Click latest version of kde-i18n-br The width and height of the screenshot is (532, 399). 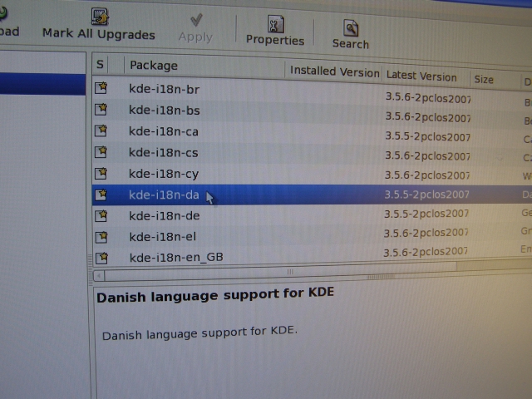pos(428,98)
